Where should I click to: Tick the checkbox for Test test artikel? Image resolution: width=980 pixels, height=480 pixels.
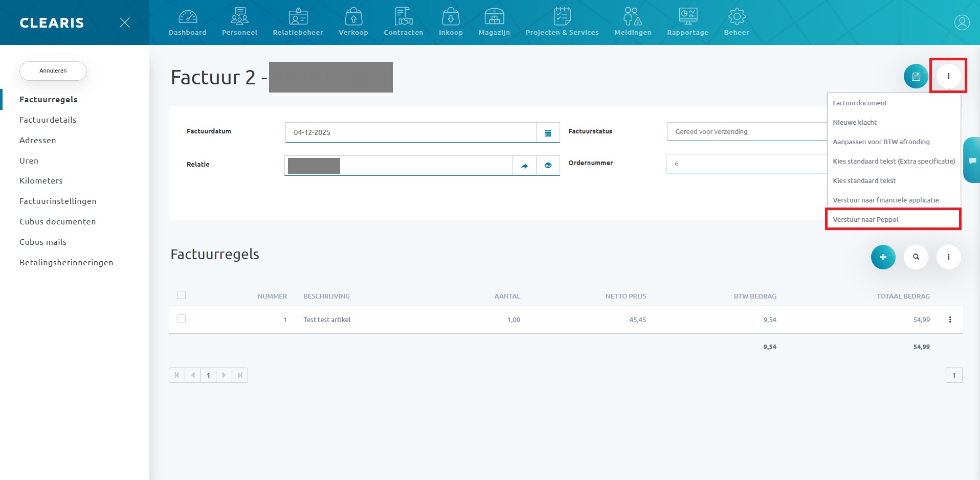tap(182, 318)
